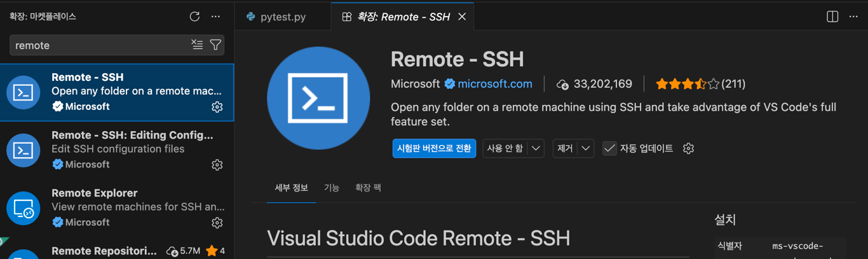Click the 확장: 마켓플레이스 panel title
868x259 pixels.
point(43,17)
